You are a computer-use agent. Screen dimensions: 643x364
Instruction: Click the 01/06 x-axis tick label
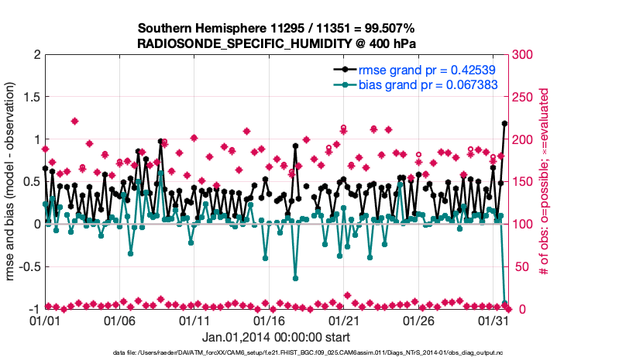pos(119,320)
